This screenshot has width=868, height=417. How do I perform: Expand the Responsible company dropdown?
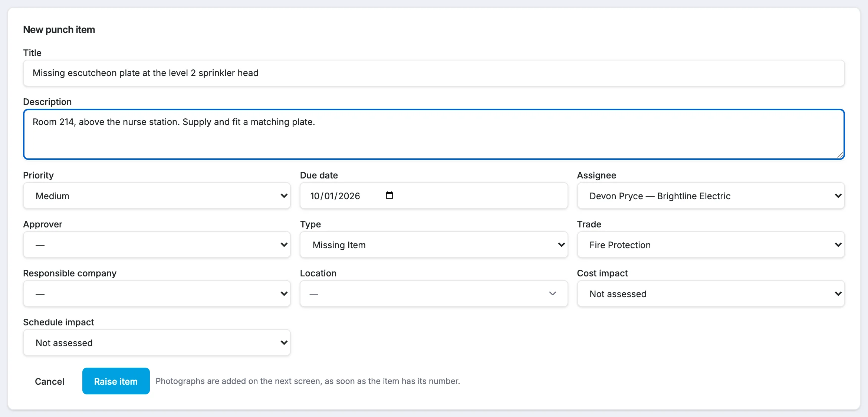tap(157, 294)
